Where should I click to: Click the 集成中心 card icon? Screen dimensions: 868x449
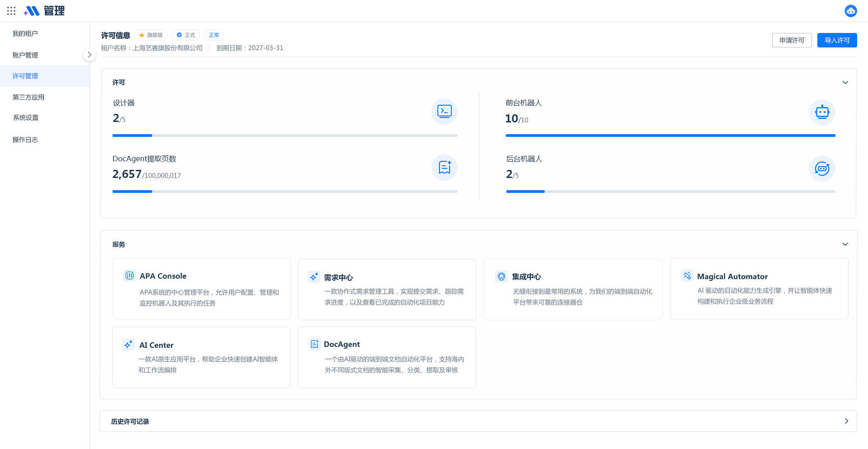click(501, 276)
